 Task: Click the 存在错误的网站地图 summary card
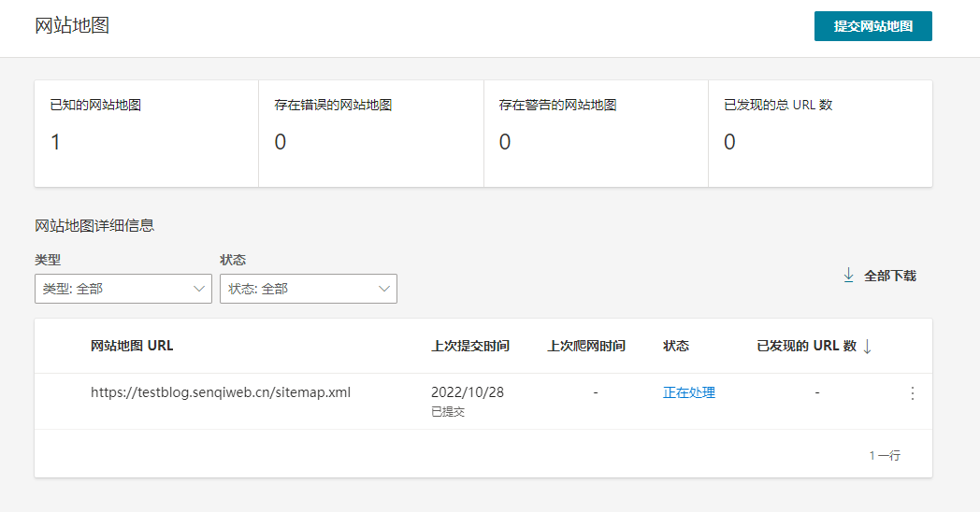[x=371, y=134]
